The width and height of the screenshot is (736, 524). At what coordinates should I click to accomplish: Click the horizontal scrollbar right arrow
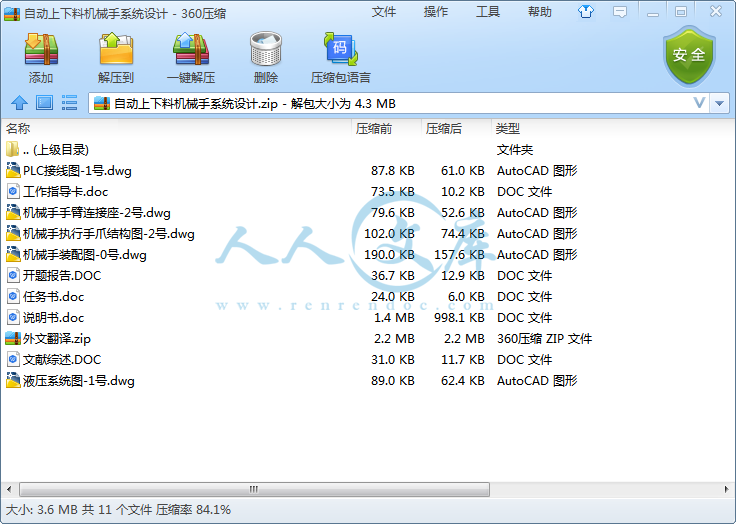point(727,489)
